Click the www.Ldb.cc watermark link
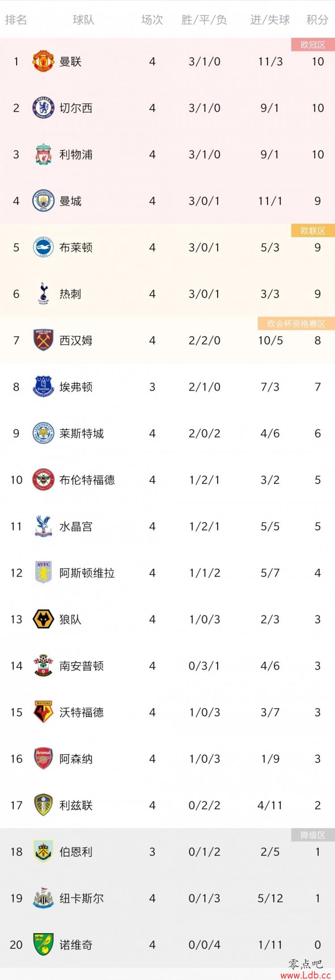The image size is (335, 980). (x=306, y=975)
